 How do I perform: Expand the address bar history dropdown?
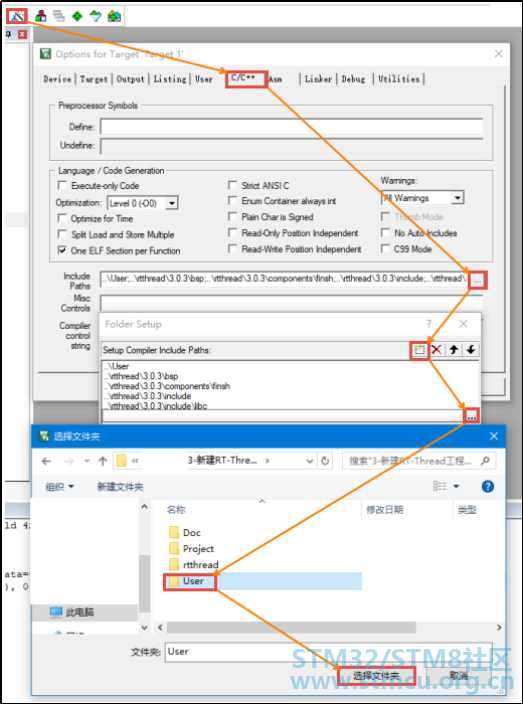(310, 461)
